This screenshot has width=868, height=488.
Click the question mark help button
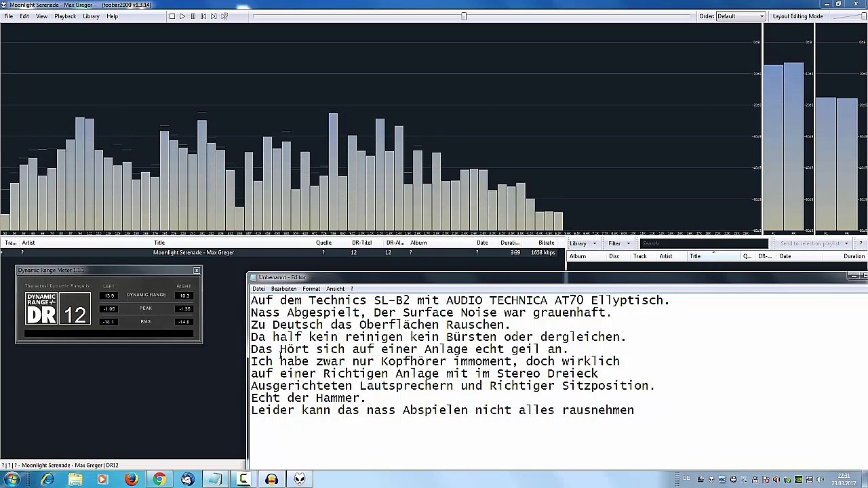861,244
